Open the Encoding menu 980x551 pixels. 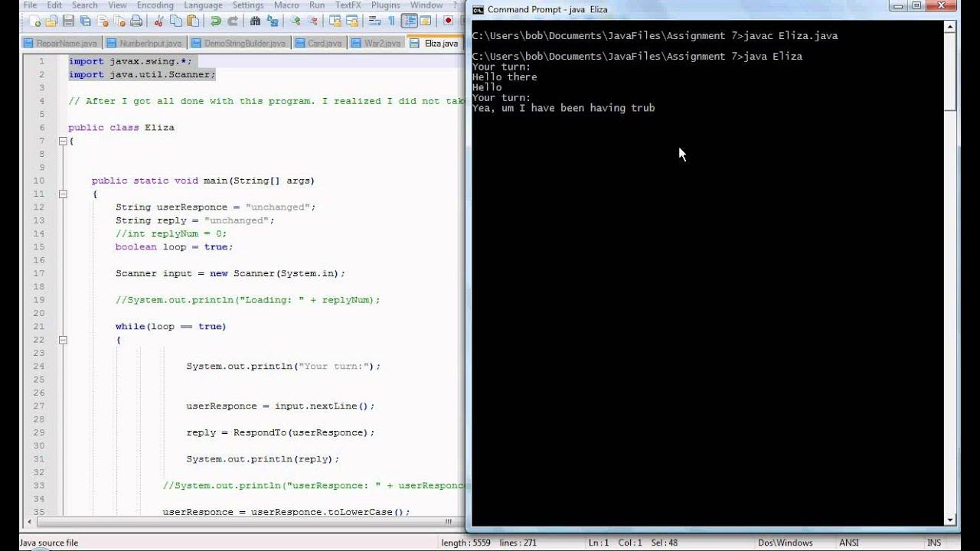[x=155, y=5]
